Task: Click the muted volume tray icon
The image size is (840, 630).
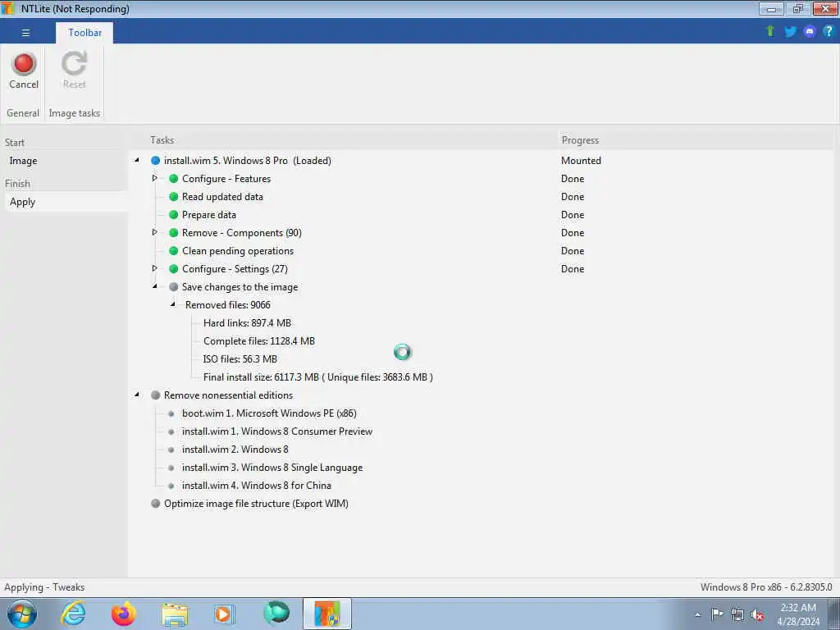Action: coord(757,615)
